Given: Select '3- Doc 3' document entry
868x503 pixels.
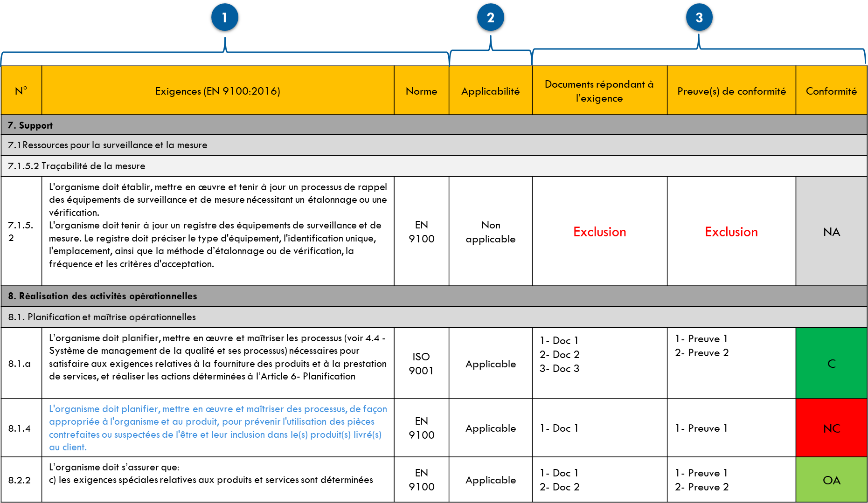Looking at the screenshot, I should [559, 368].
